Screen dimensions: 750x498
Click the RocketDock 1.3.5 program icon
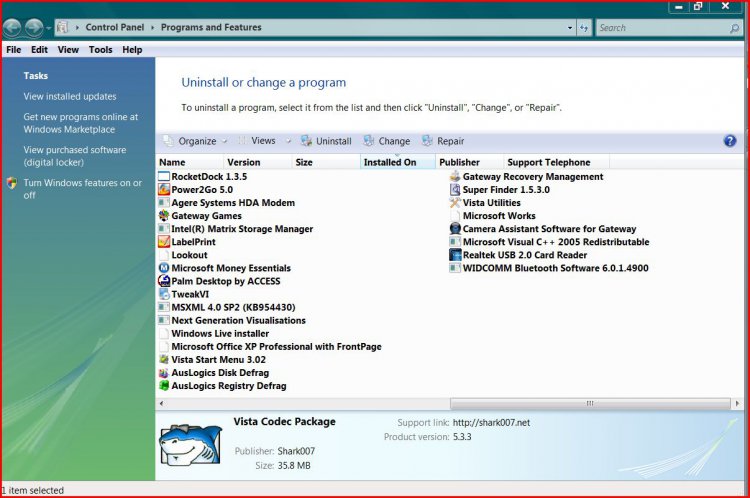click(x=164, y=177)
